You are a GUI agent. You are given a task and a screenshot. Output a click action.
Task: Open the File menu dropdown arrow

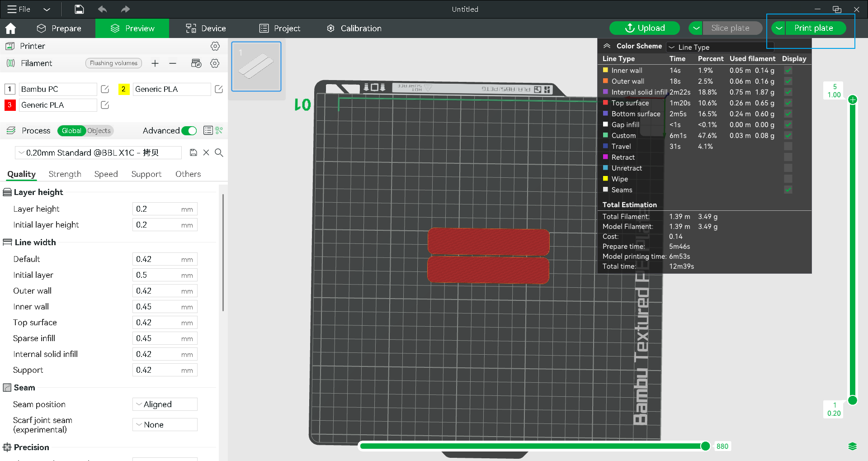tap(47, 9)
